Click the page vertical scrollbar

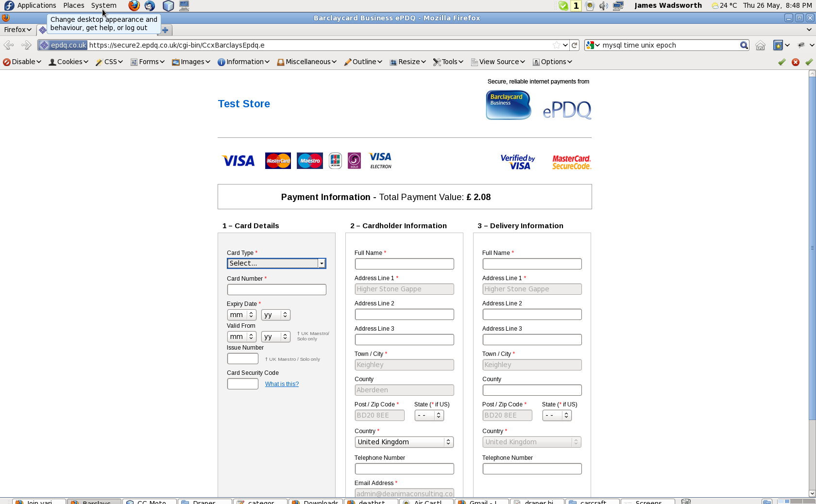(812, 249)
